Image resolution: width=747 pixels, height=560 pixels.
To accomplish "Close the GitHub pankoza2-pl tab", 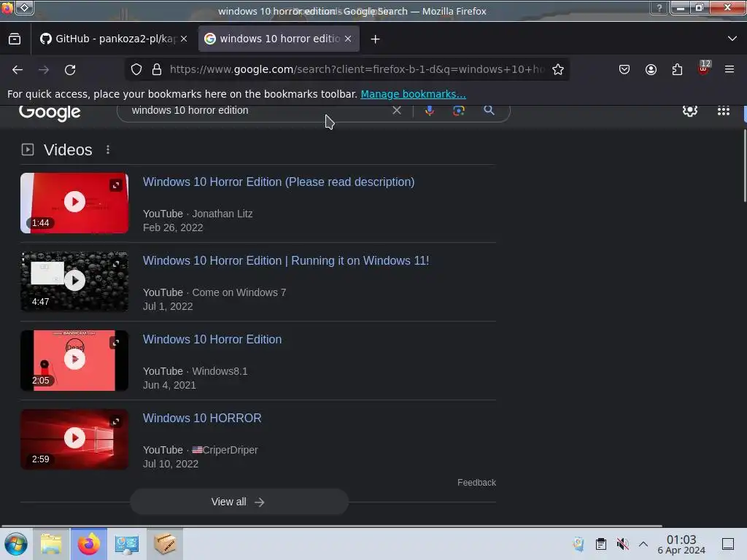I will click(x=184, y=39).
